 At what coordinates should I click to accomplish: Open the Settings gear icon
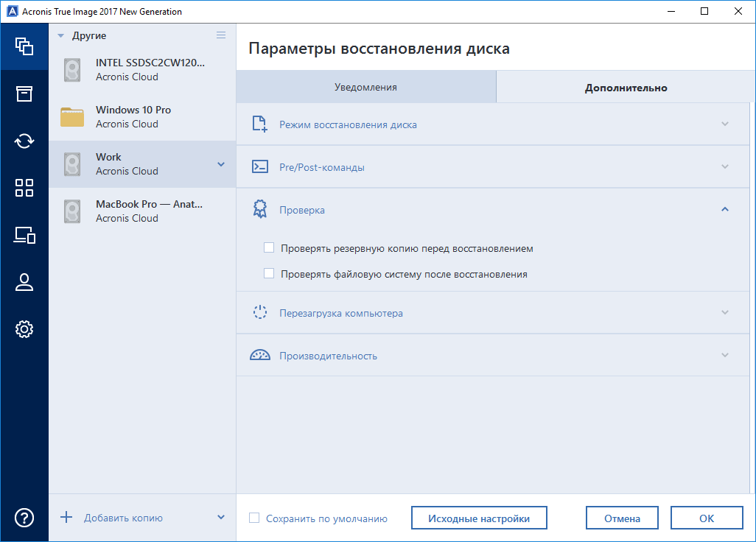click(x=24, y=329)
